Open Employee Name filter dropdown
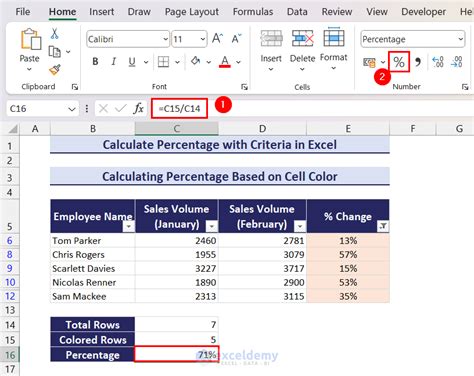474x376 pixels. tap(128, 227)
